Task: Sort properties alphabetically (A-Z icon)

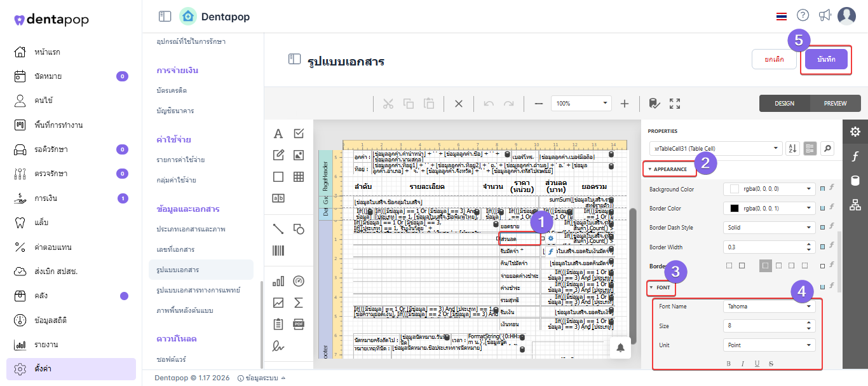Action: point(792,148)
